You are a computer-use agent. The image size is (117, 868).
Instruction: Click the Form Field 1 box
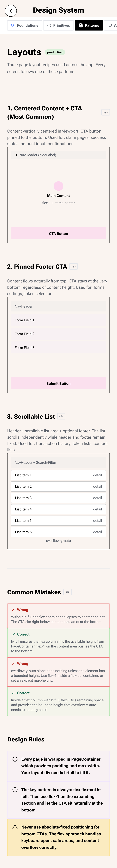click(x=58, y=320)
